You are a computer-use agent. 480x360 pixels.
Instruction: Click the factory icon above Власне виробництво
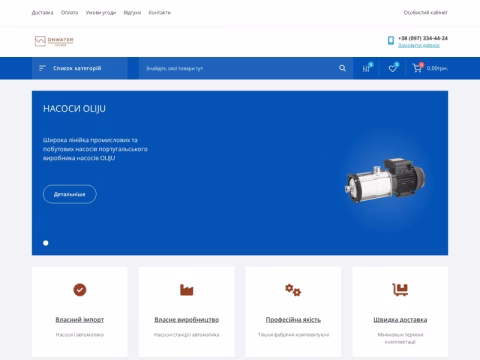point(186,290)
